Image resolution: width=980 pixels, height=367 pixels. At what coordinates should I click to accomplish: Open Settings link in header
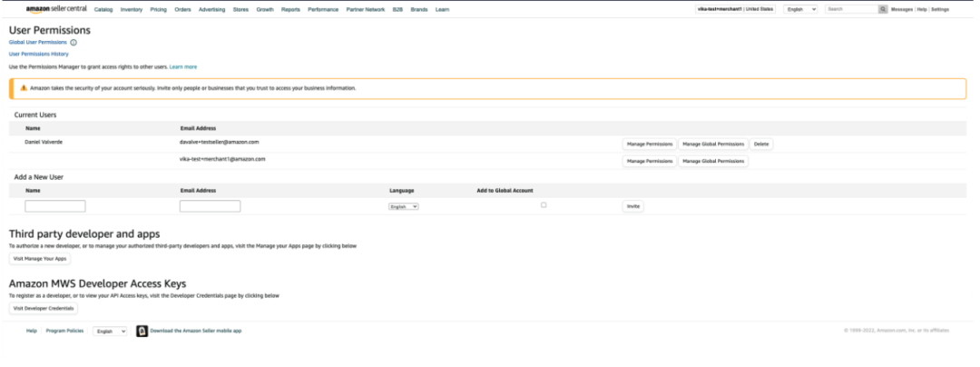pyautogui.click(x=940, y=9)
